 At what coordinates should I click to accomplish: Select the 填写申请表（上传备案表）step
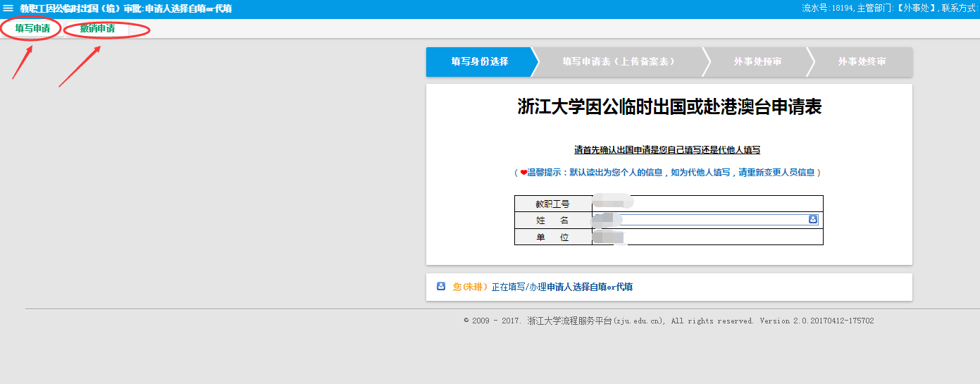click(619, 62)
